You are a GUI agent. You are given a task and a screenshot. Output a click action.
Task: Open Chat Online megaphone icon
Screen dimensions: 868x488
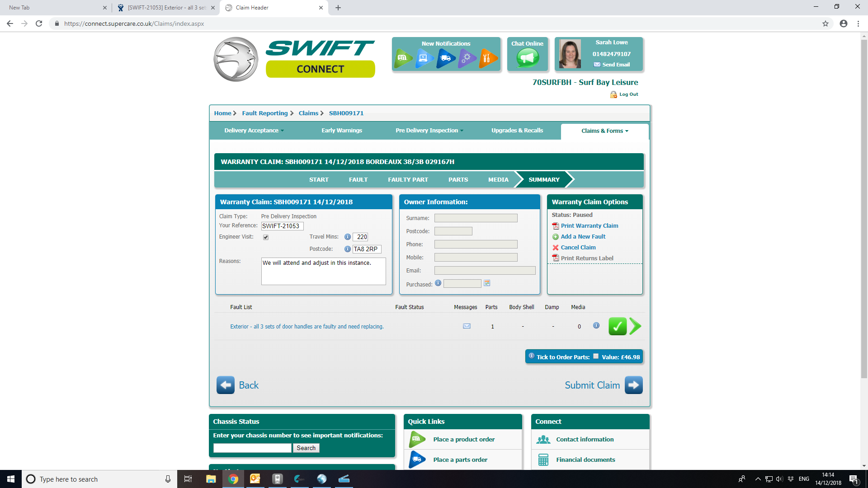coord(528,58)
